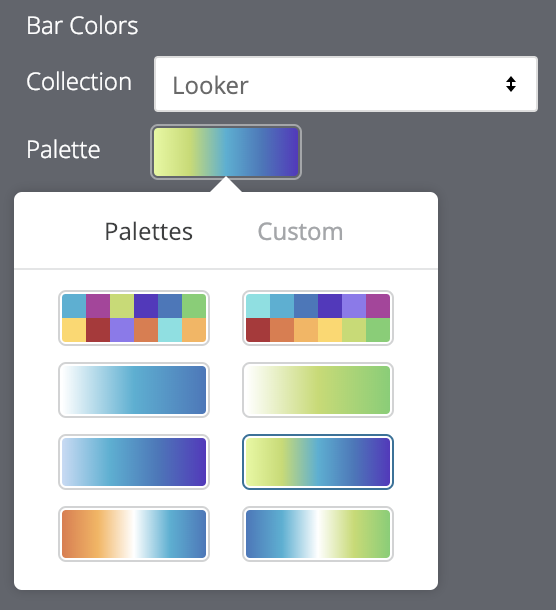Click the Palette label text
The image size is (556, 610).
pyautogui.click(x=63, y=150)
